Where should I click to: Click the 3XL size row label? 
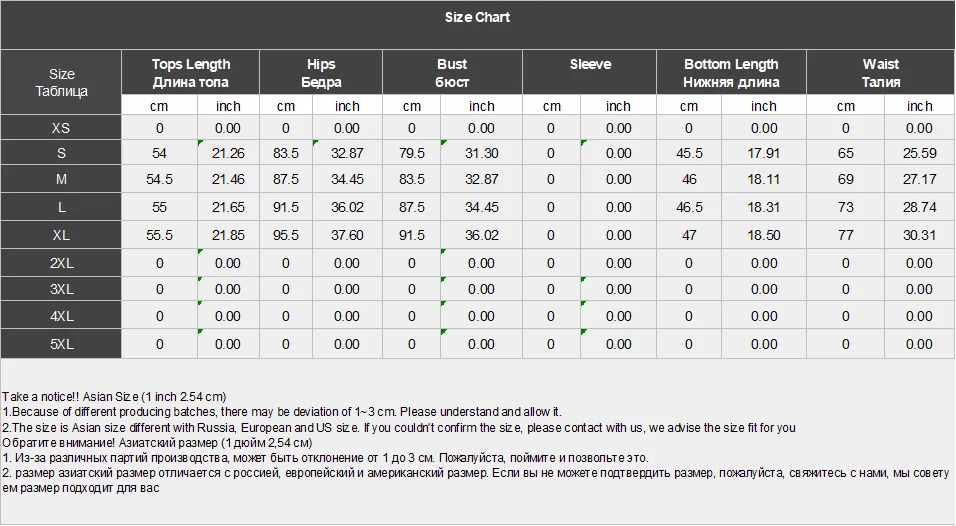click(61, 290)
